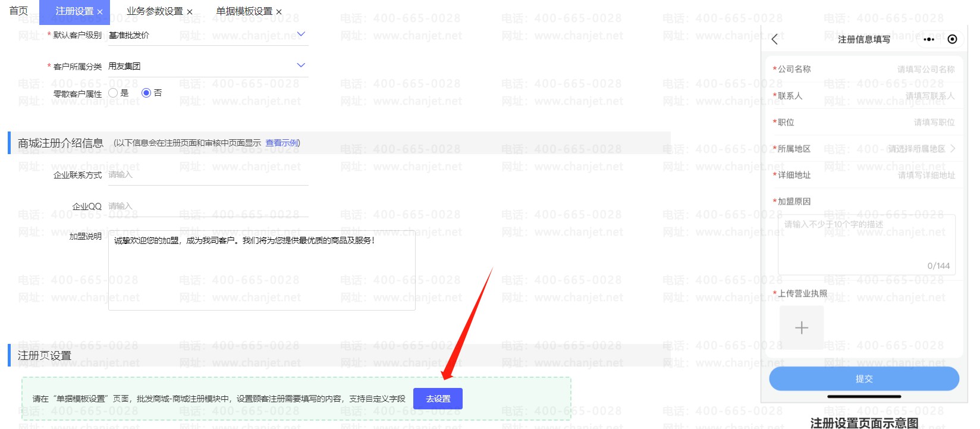This screenshot has width=980, height=429.
Task: Click the 注册信息填写 title in phone preview
Action: (x=864, y=39)
